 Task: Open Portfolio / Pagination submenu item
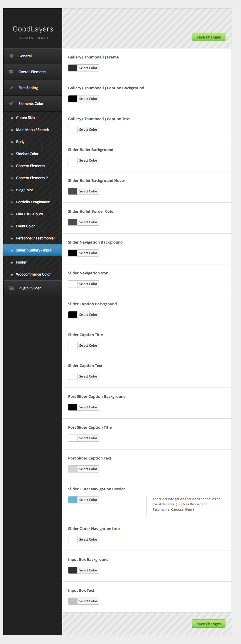click(x=33, y=202)
